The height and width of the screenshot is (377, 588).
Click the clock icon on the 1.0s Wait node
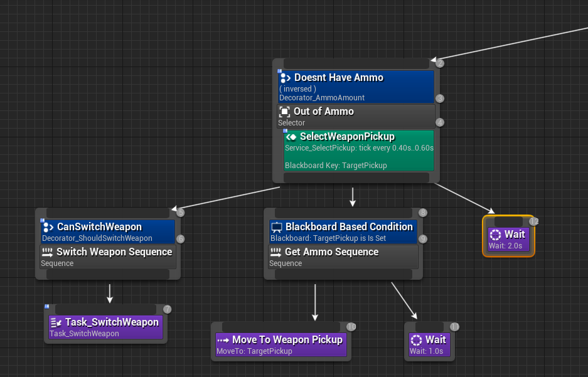[x=417, y=340]
